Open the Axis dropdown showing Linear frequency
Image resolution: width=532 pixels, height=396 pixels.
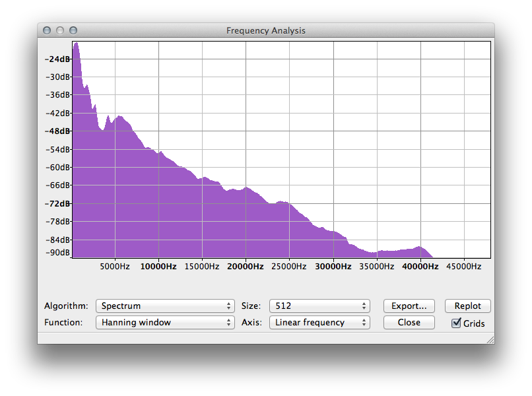[x=319, y=322]
